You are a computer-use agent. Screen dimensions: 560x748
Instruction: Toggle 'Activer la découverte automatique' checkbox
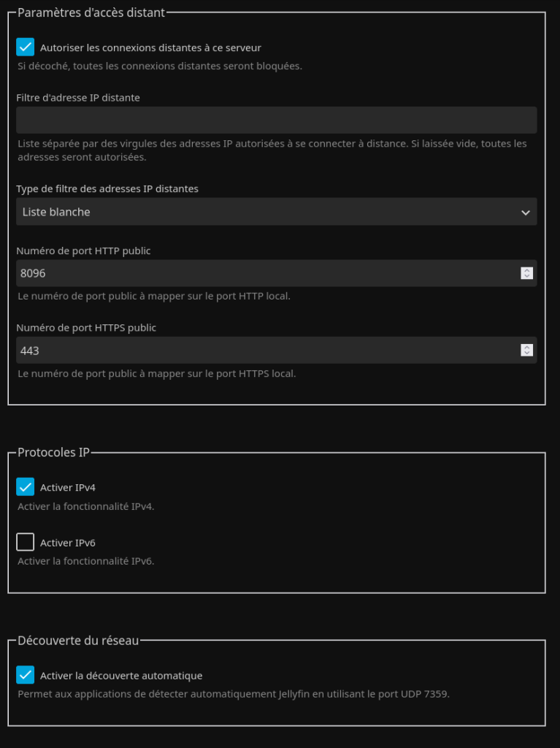point(26,676)
